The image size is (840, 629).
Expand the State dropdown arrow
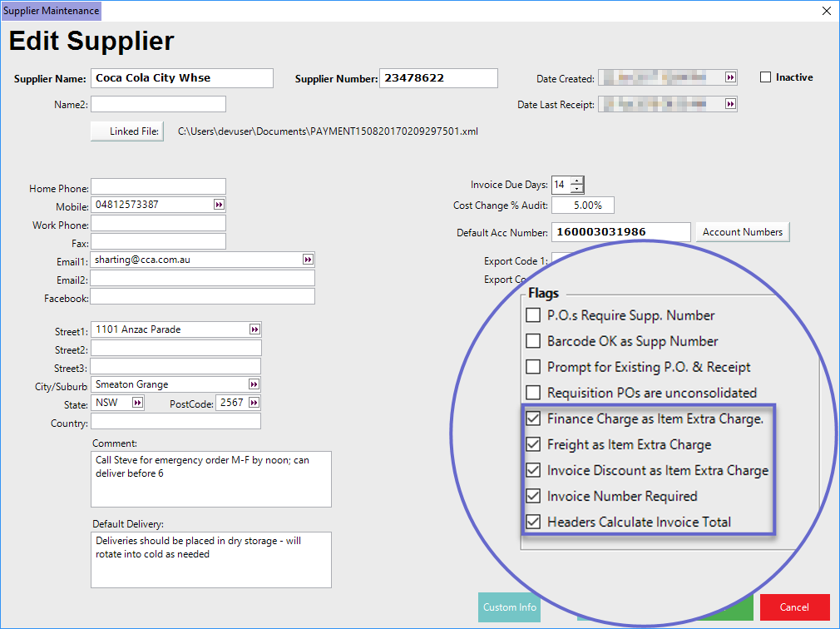[x=137, y=404]
